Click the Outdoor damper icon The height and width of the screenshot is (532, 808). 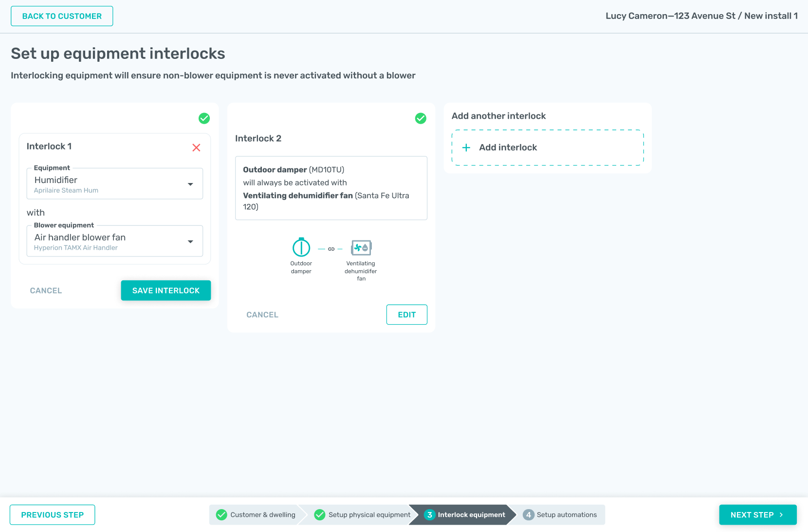301,247
